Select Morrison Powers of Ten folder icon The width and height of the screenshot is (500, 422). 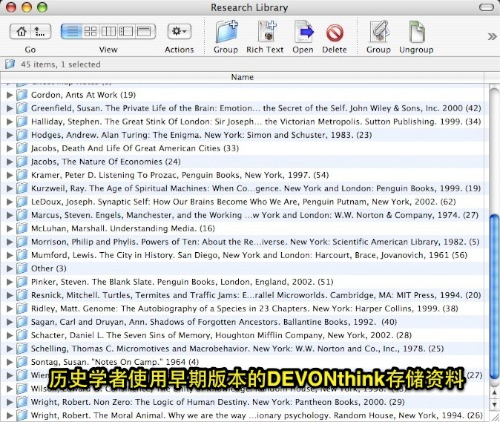22,242
